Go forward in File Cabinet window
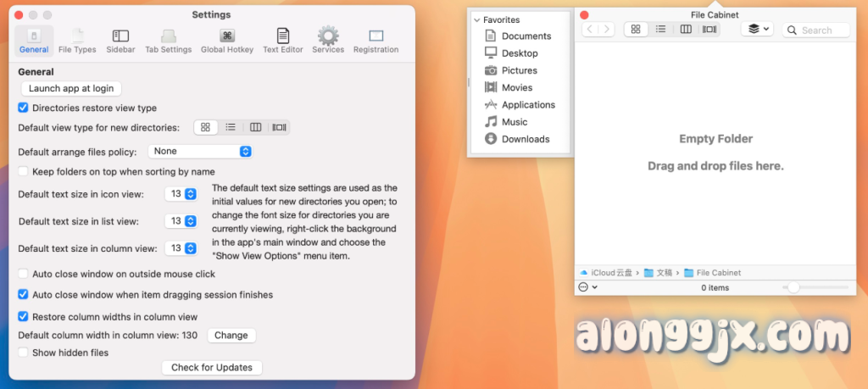 click(607, 30)
